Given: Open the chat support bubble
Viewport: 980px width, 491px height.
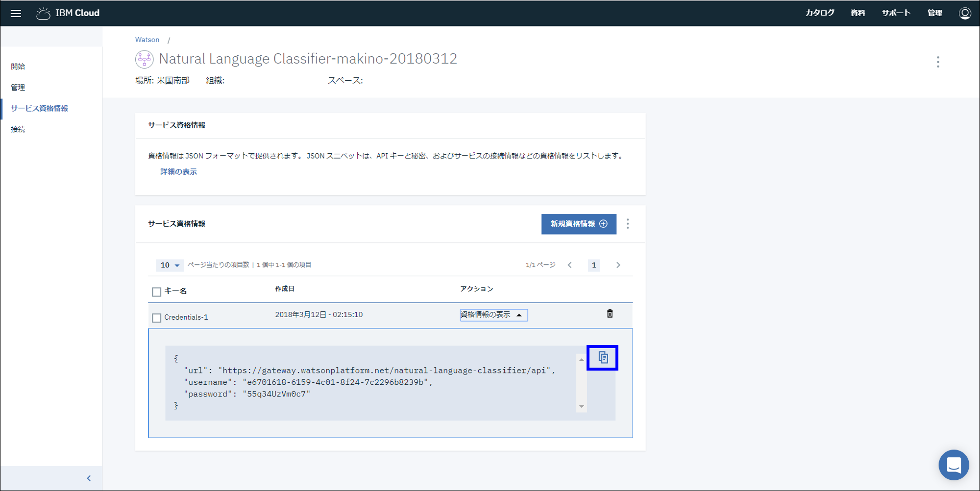Looking at the screenshot, I should point(954,465).
